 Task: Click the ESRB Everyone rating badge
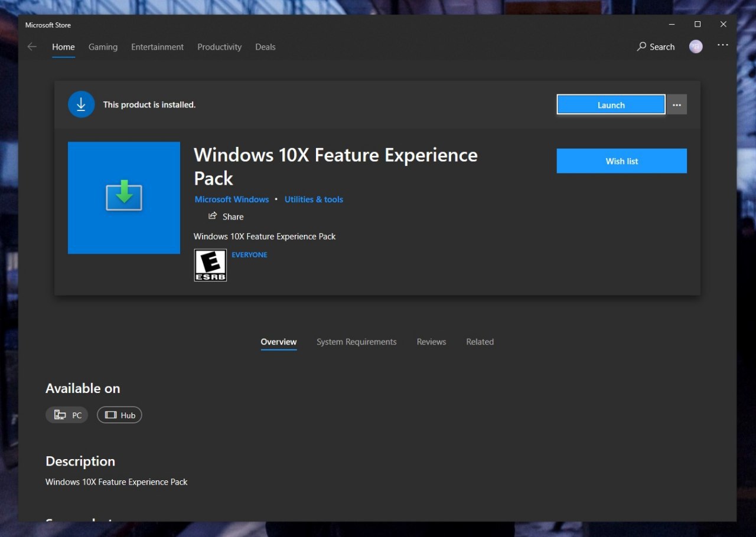(210, 265)
